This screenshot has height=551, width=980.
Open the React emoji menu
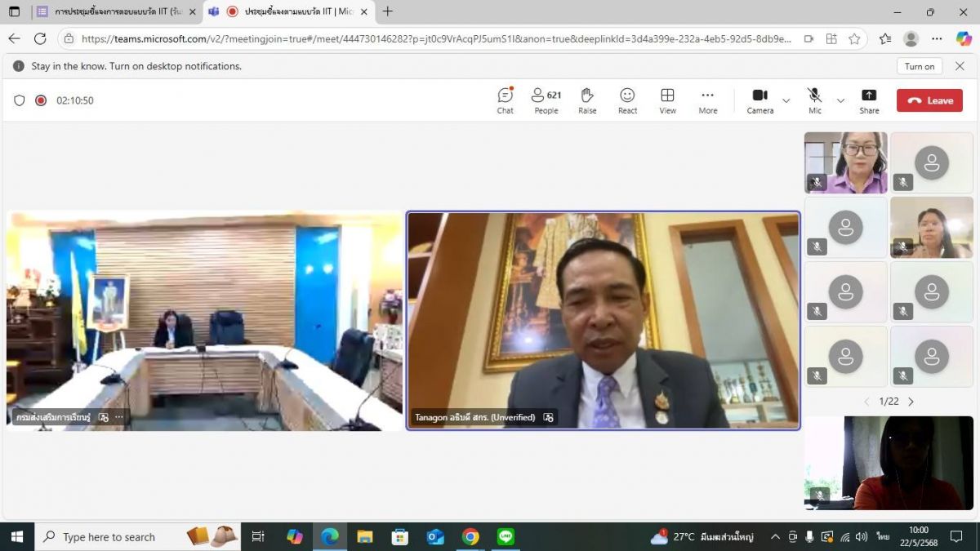[x=627, y=100]
